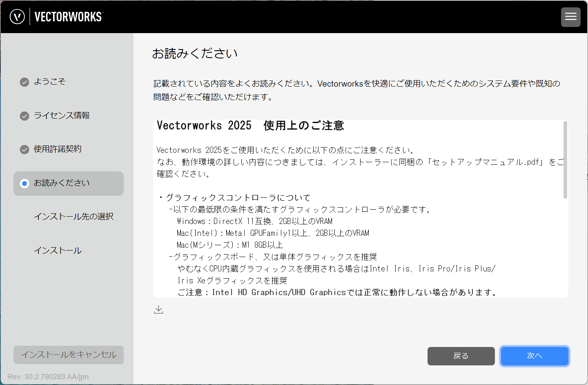Click the Vectorworks V logo icon

(x=17, y=17)
